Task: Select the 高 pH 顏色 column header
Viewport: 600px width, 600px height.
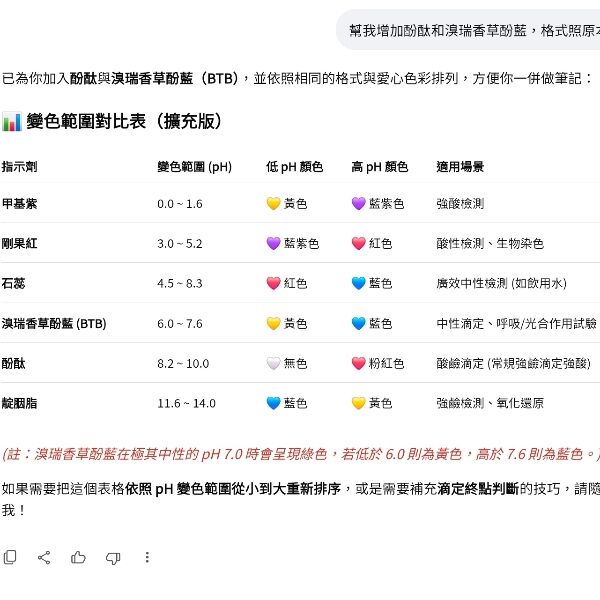Action: point(380,167)
